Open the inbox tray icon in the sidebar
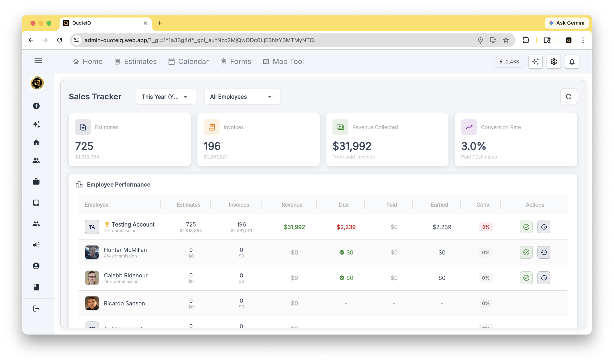614x364 pixels. (36, 203)
